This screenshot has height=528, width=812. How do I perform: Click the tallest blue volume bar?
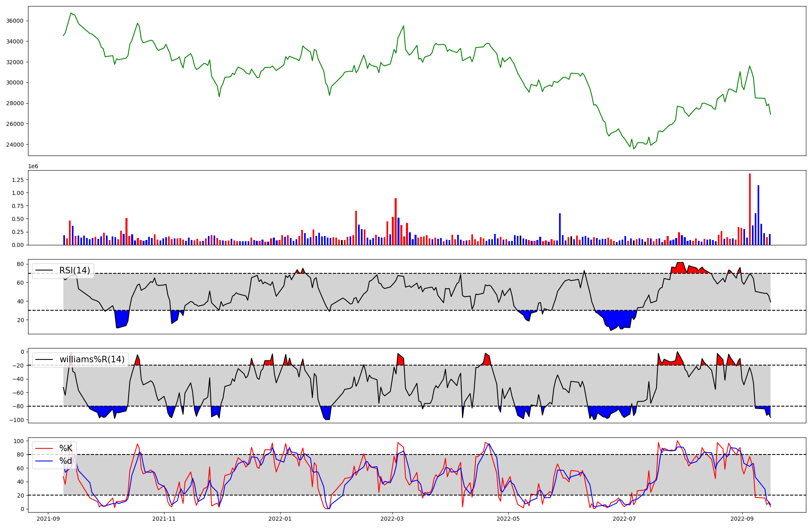pos(758,215)
